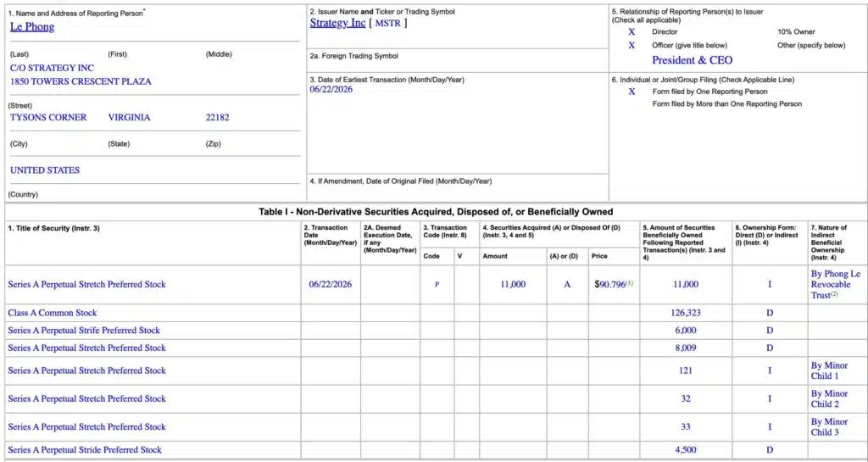Click the By Minor Child 3 ownership note
Image resolution: width=868 pixels, height=462 pixels.
tap(829, 426)
